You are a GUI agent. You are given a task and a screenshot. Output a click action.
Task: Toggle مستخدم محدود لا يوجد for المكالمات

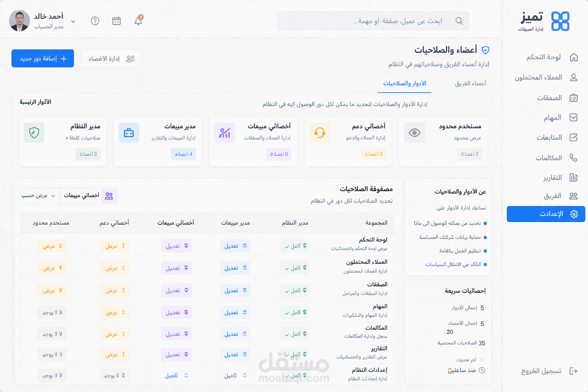point(52,334)
